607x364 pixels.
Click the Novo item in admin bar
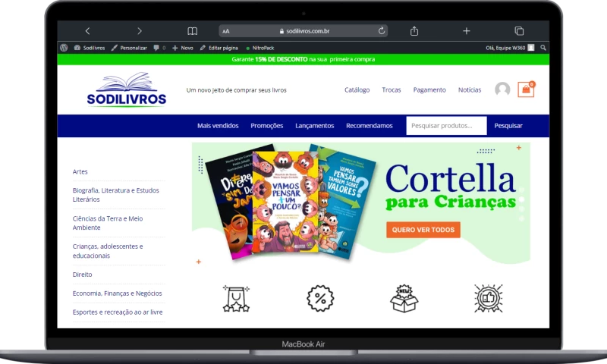[x=183, y=48]
